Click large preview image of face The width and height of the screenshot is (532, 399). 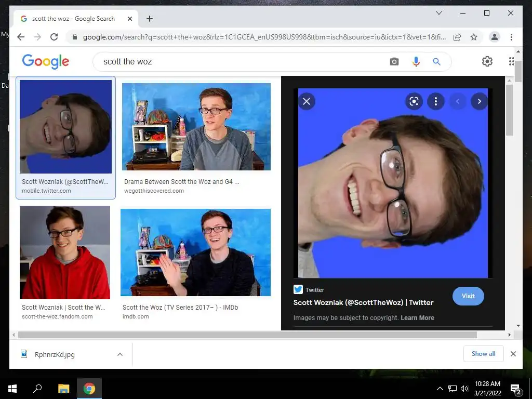[393, 183]
